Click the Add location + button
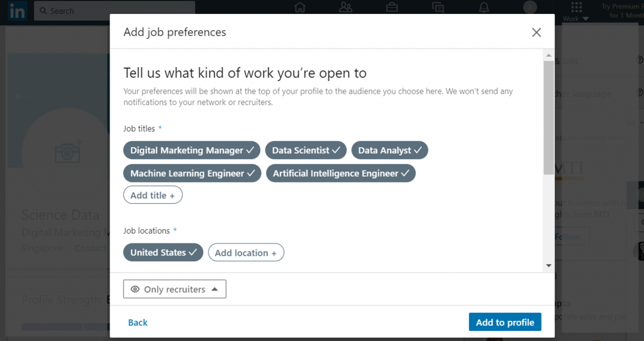This screenshot has height=341, width=644. 246,252
